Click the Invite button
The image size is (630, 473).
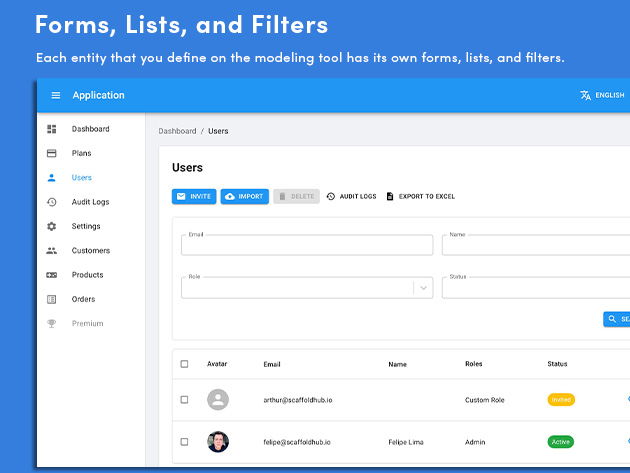[194, 197]
